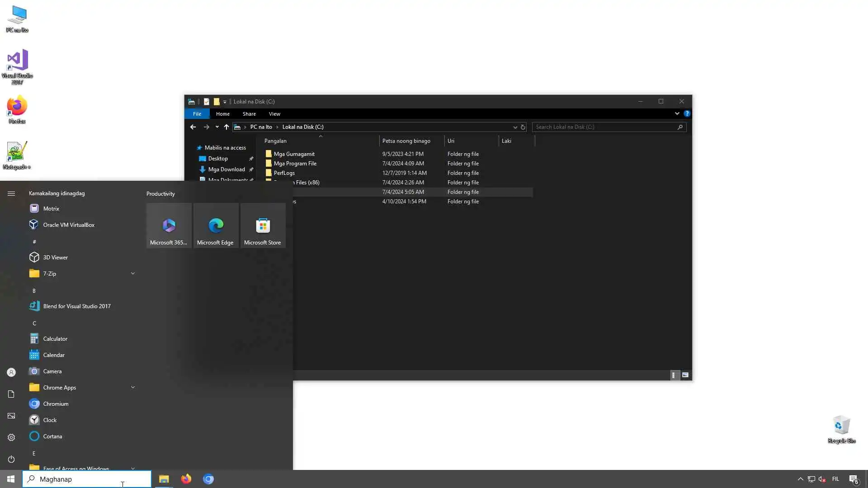Image resolution: width=868 pixels, height=488 pixels.
Task: Expand Chrome Apps folder chevron
Action: coord(132,388)
